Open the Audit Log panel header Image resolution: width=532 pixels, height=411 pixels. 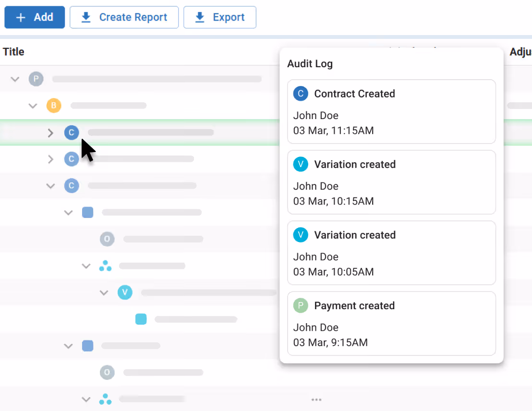[x=310, y=63]
